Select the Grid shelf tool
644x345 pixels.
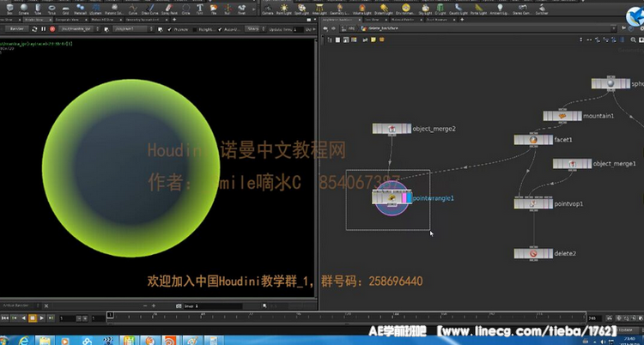(x=65, y=9)
